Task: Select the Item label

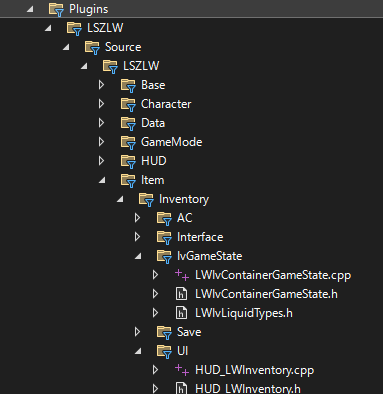Action: [153, 180]
